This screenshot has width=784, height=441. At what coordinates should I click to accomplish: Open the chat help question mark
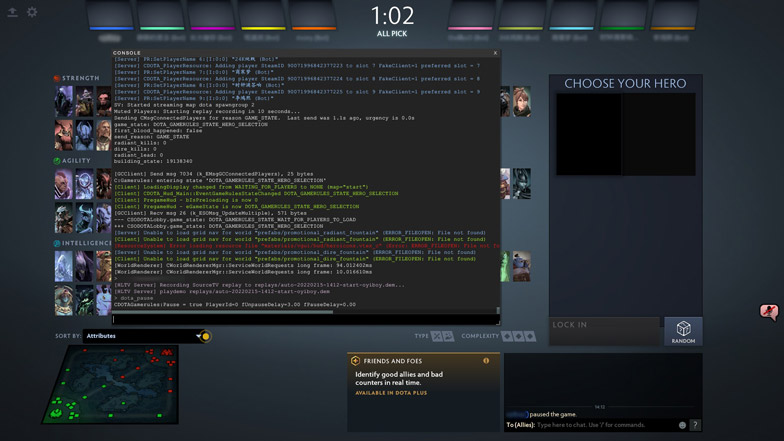click(695, 425)
